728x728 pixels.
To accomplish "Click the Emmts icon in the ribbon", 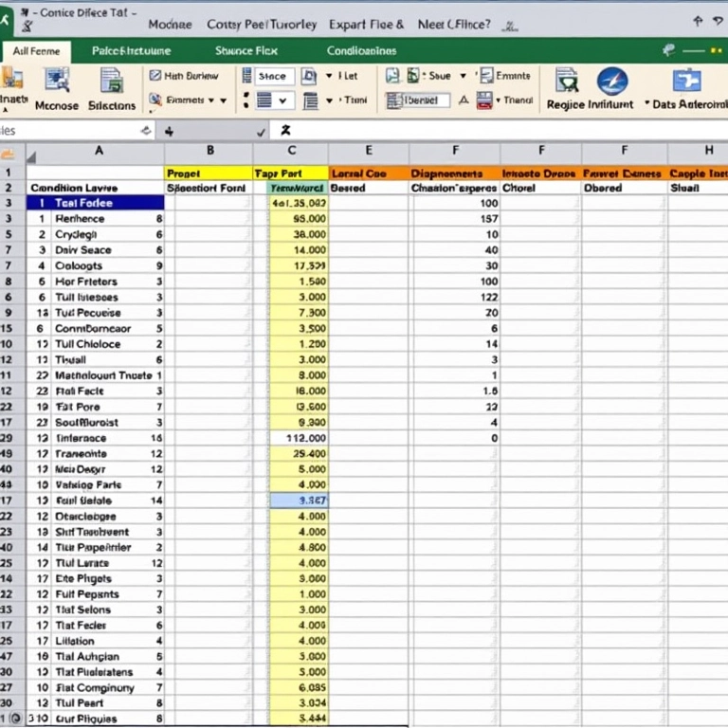I will click(x=487, y=76).
